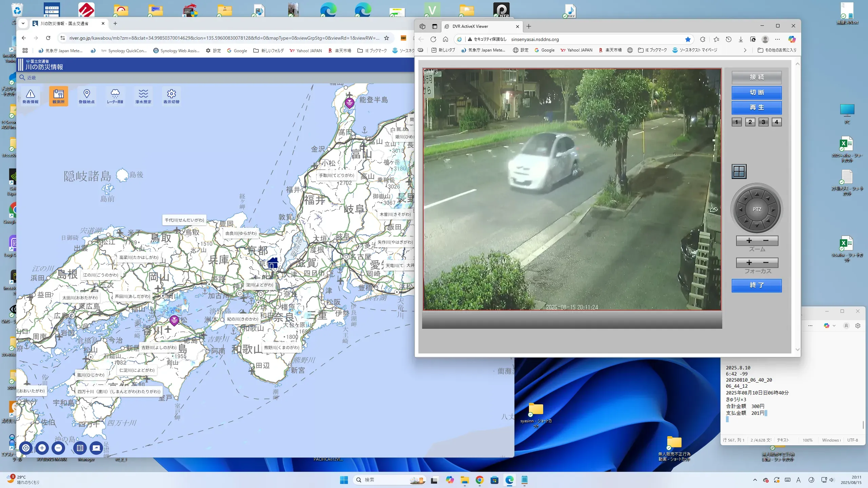This screenshot has width=868, height=488.
Task: Expand the Edge bookmarks overflow chevron
Action: click(745, 50)
